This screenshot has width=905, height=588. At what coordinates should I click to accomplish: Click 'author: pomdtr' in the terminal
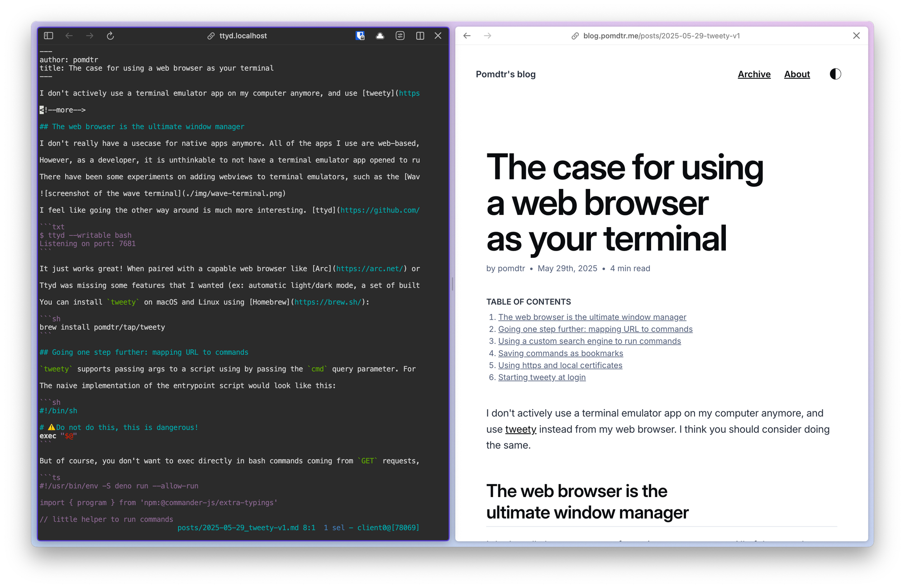(69, 60)
